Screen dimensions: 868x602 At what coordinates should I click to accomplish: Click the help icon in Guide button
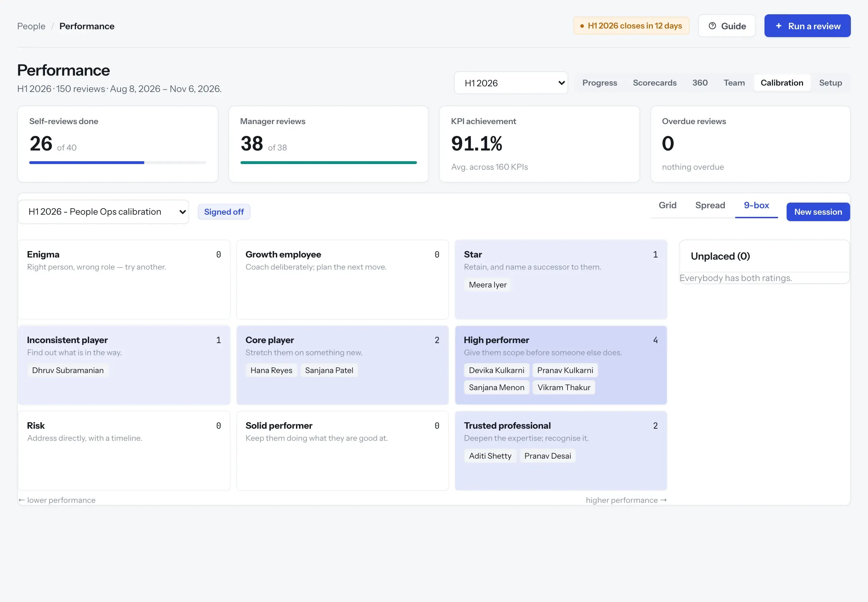(x=712, y=26)
